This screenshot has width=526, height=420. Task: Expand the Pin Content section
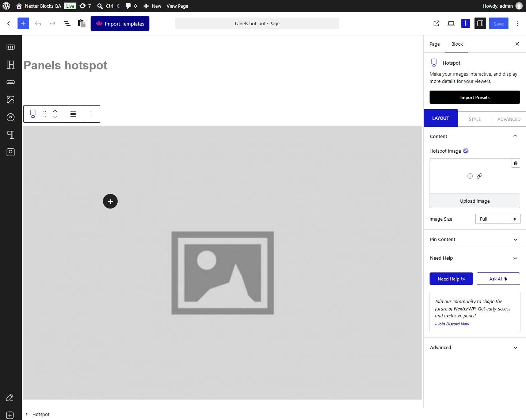coord(475,239)
